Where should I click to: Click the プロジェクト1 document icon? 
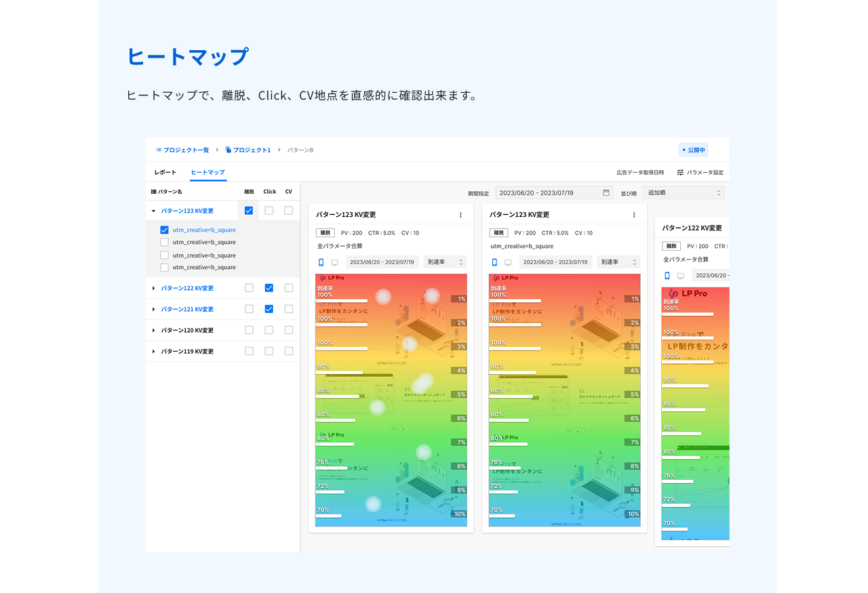click(x=229, y=150)
